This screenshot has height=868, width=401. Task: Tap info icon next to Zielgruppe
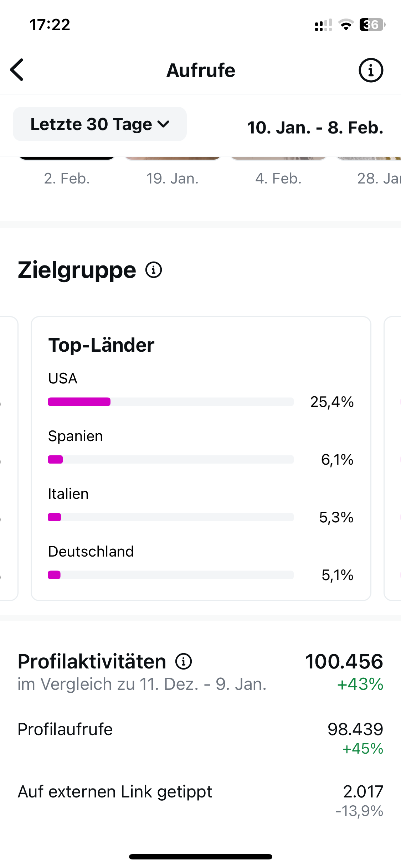[154, 270]
